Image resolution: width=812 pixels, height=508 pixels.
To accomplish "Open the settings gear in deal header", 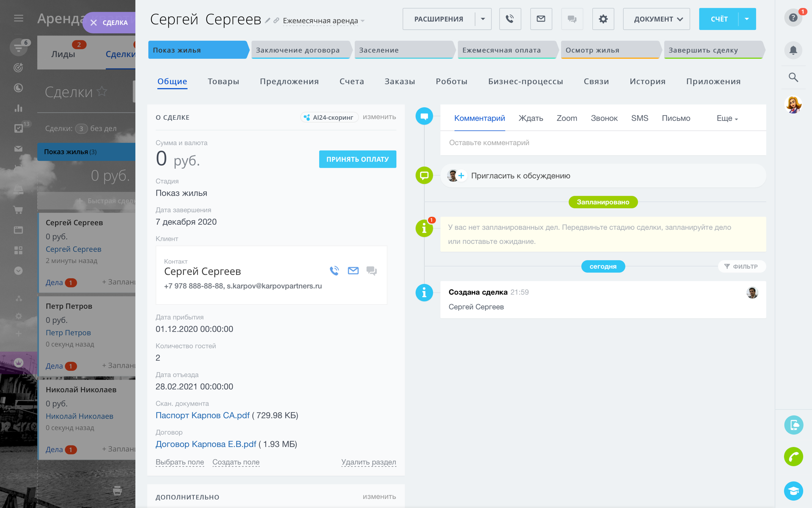I will [x=603, y=19].
